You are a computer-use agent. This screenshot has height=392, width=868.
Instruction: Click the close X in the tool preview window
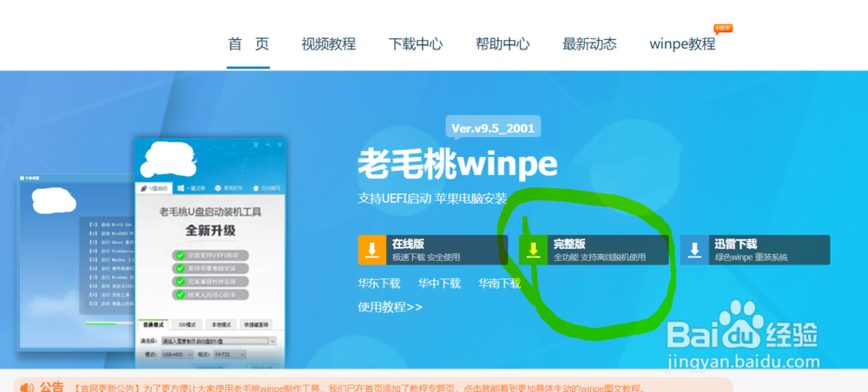[x=279, y=144]
